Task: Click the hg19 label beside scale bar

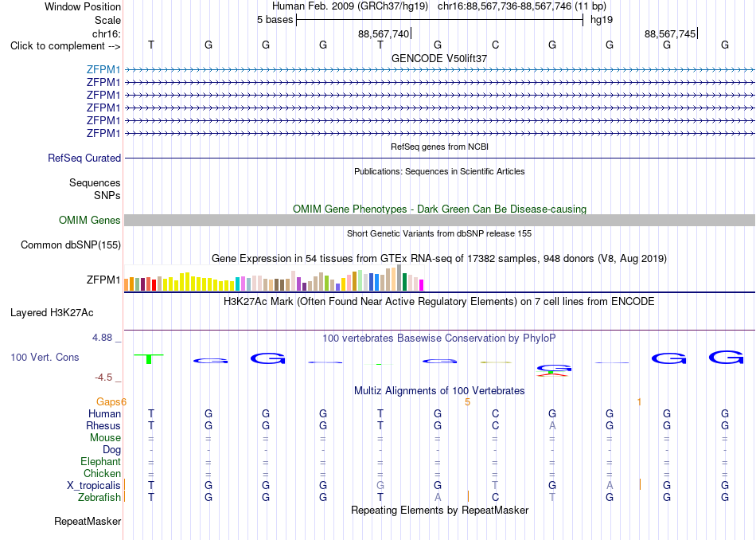Action: [x=602, y=20]
